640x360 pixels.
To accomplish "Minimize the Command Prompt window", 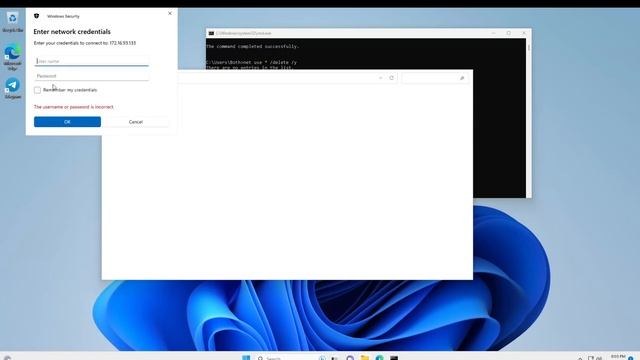I will [x=493, y=33].
